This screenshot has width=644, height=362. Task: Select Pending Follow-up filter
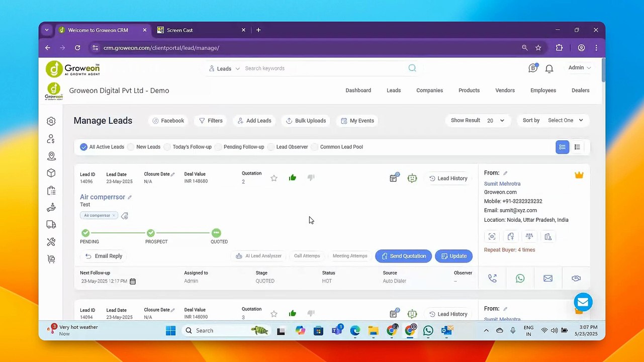(x=239, y=147)
